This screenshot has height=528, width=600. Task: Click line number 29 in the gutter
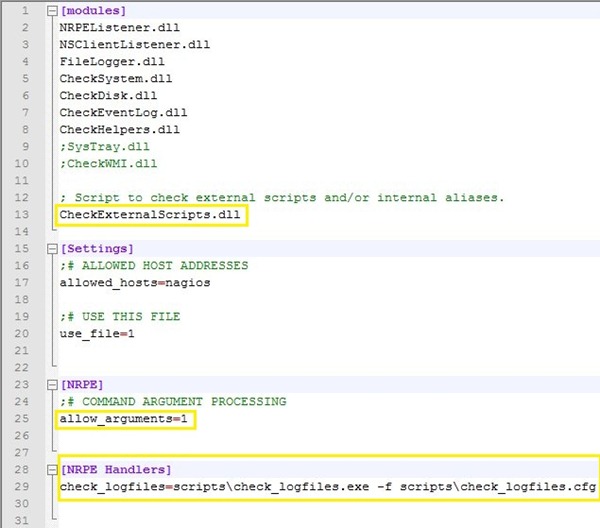[22, 487]
